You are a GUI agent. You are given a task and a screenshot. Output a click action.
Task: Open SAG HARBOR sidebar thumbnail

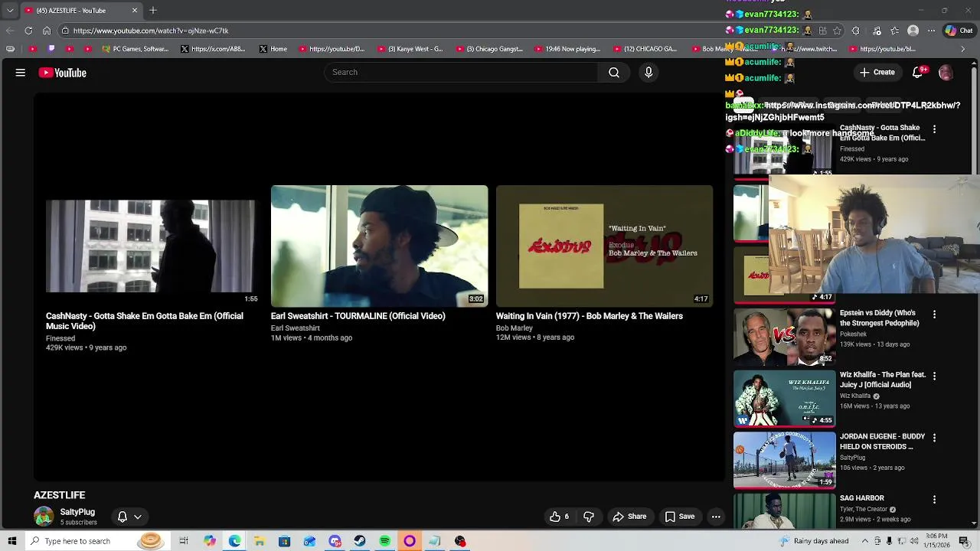point(785,511)
